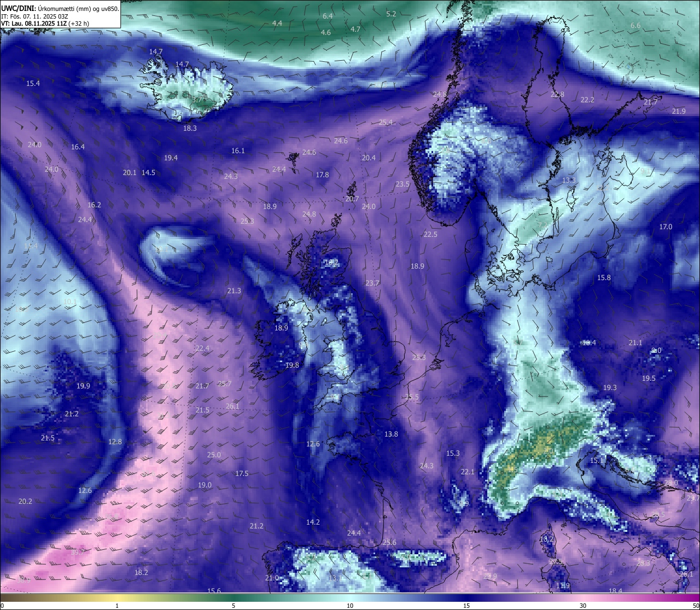Select the 20.4 map value

(x=369, y=158)
